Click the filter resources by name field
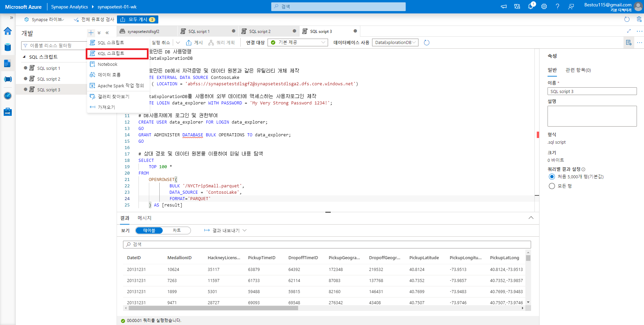 pyautogui.click(x=54, y=45)
